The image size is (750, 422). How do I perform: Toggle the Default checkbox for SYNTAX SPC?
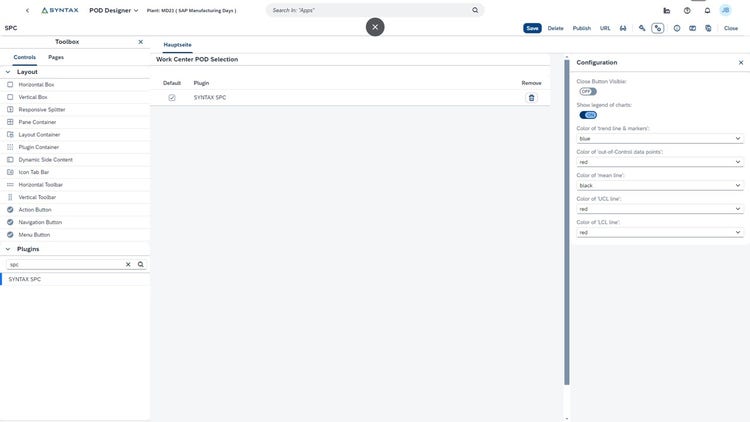click(x=172, y=98)
